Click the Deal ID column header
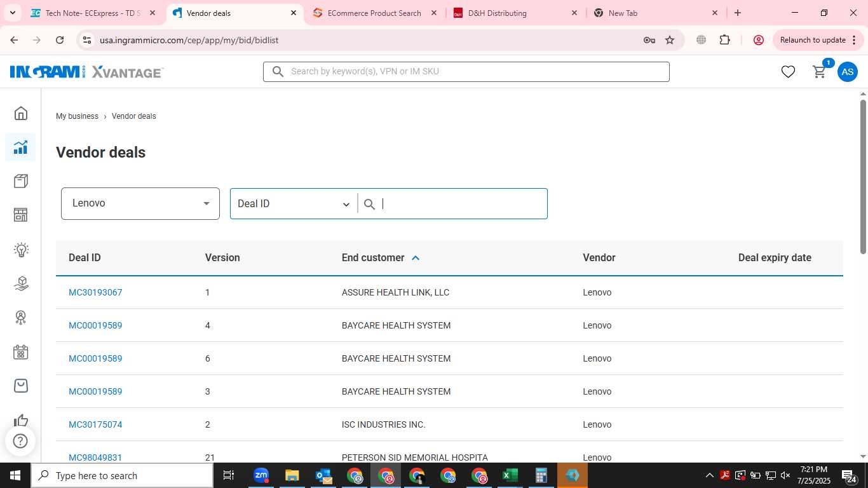This screenshot has width=868, height=488. click(85, 258)
